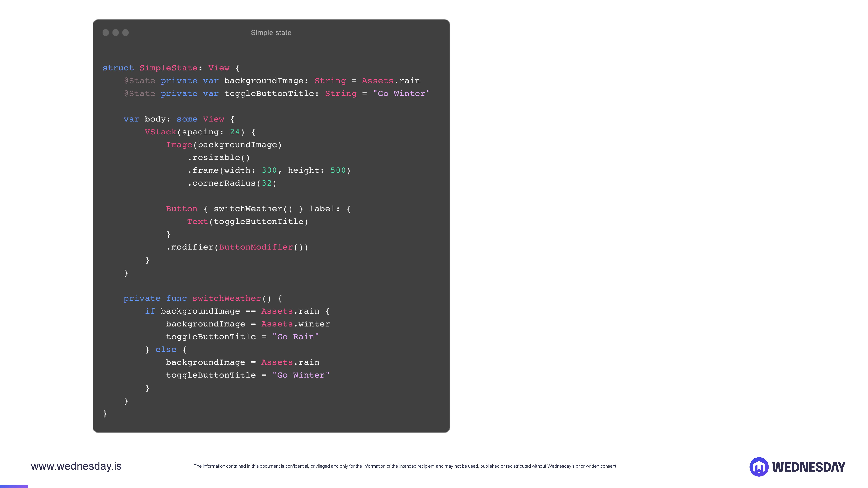
Task: Click '@State' on the backgroundImage line
Action: coord(139,81)
